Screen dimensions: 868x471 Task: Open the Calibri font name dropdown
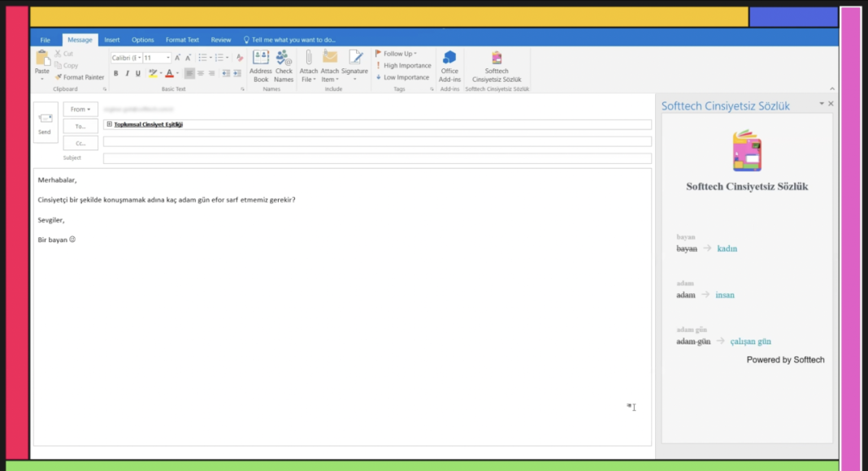(x=139, y=58)
